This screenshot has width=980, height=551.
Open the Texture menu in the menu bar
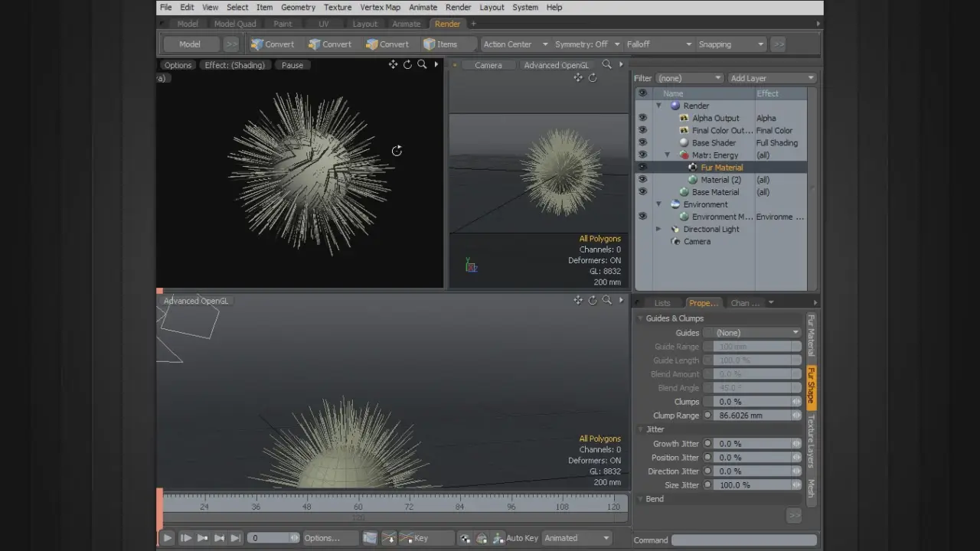point(337,7)
